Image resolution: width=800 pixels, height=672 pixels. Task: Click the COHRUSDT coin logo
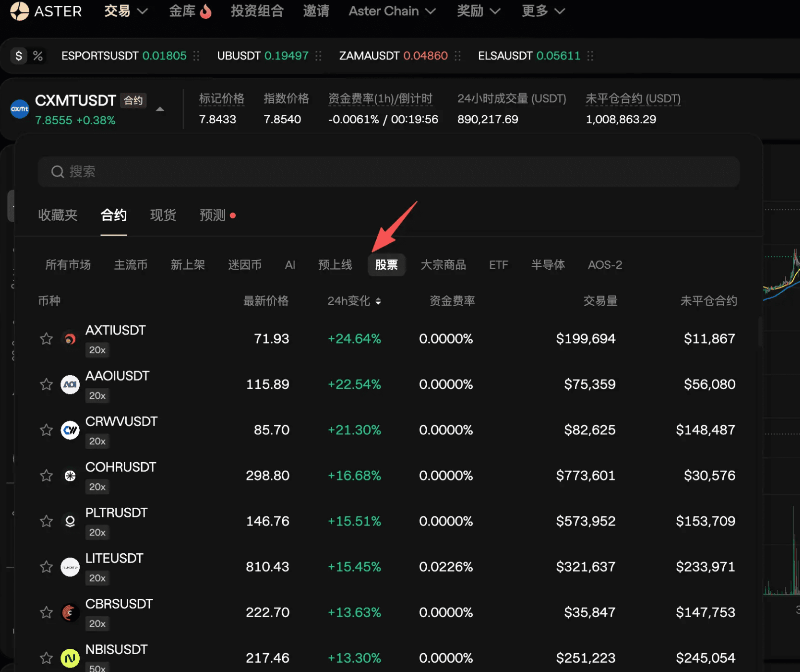pyautogui.click(x=70, y=476)
